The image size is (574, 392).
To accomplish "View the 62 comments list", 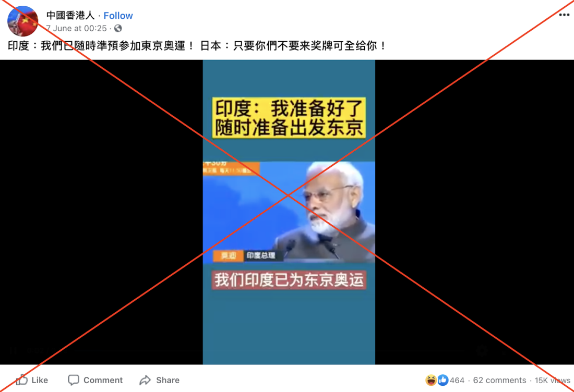I will pos(499,381).
